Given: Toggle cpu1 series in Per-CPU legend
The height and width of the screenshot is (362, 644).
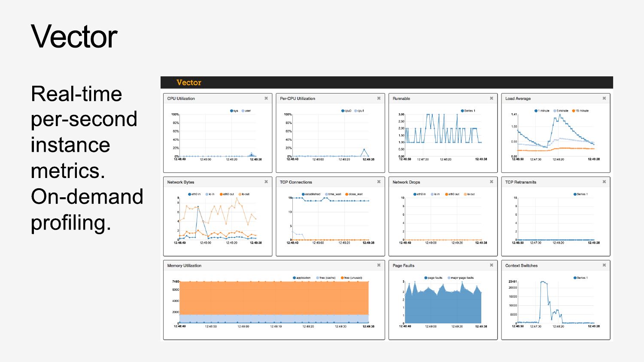Looking at the screenshot, I should 359,111.
